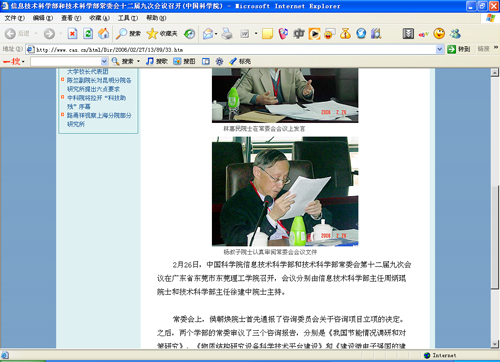Open the 文件 (File) menu
The image size is (500, 362).
(15, 18)
